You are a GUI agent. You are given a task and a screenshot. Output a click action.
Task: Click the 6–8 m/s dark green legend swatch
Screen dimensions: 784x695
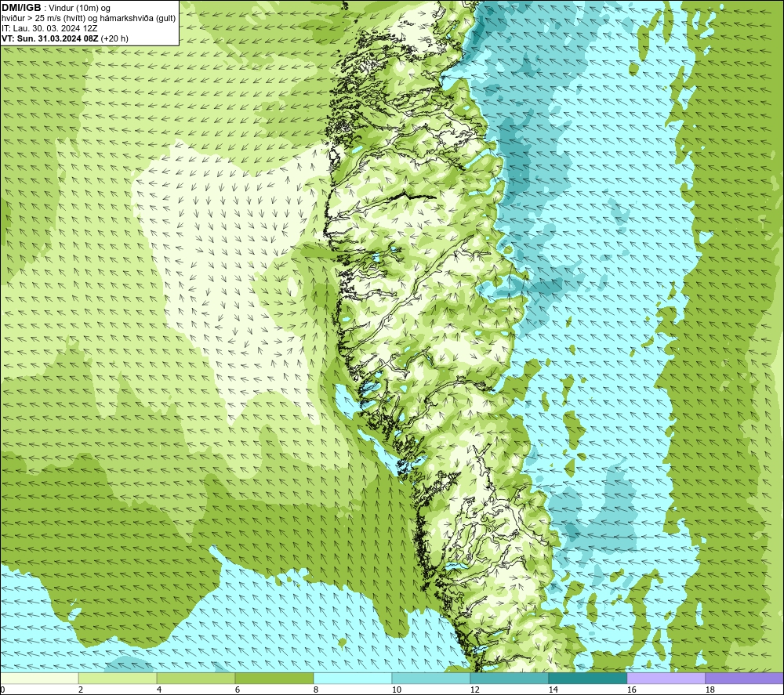click(x=274, y=678)
